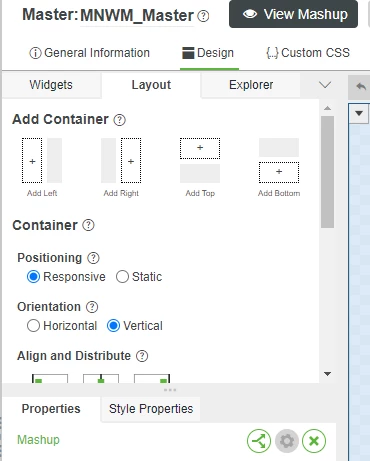Select the Static positioning option
This screenshot has height=461, width=370.
pyautogui.click(x=139, y=277)
